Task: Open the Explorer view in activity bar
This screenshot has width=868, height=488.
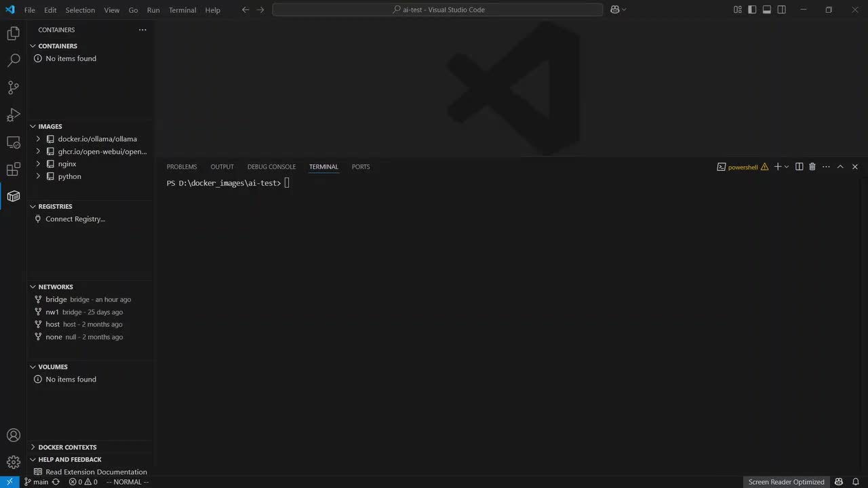Action: click(x=13, y=33)
